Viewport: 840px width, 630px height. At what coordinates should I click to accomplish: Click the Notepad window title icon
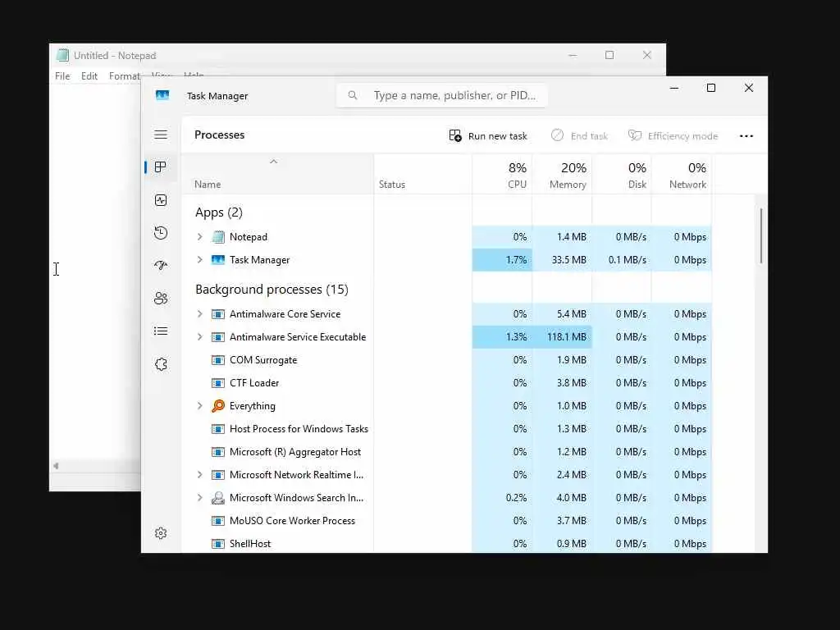click(62, 55)
